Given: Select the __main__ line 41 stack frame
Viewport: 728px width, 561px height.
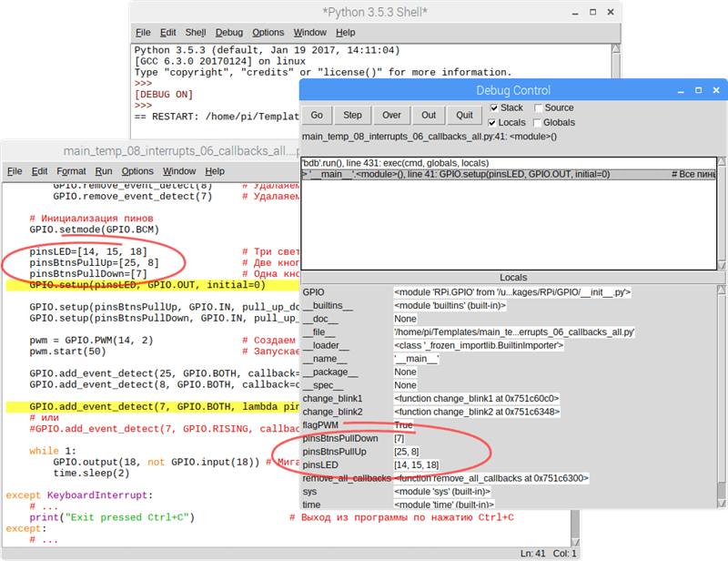Looking at the screenshot, I should coord(455,173).
